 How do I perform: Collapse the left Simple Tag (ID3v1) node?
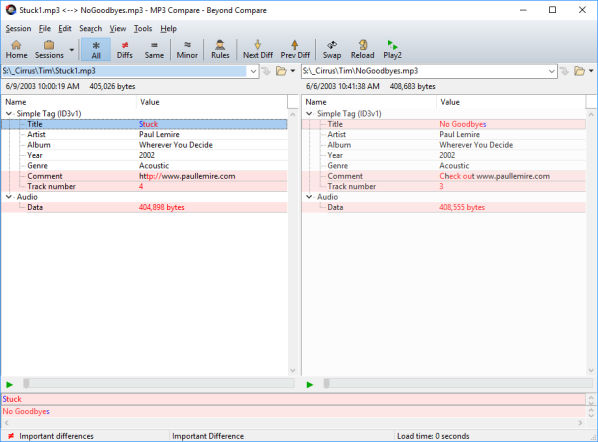tap(9, 114)
